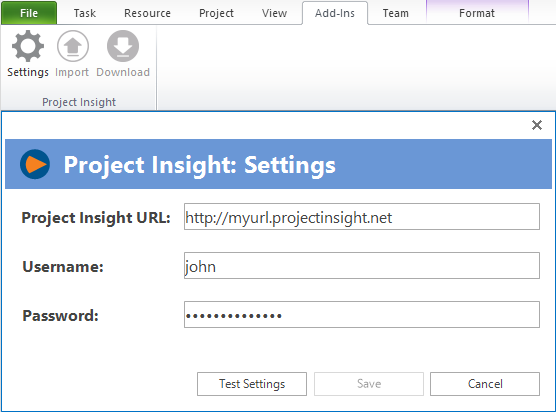Click the Test Settings button
Screen dimensions: 556x412
[x=252, y=384]
